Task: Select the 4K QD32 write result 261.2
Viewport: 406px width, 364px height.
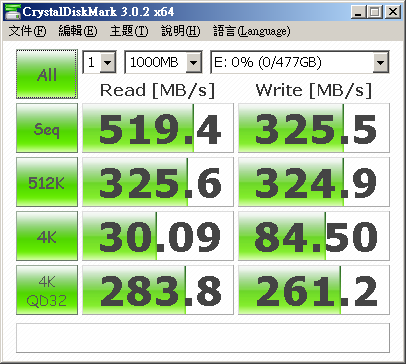Action: tap(314, 290)
